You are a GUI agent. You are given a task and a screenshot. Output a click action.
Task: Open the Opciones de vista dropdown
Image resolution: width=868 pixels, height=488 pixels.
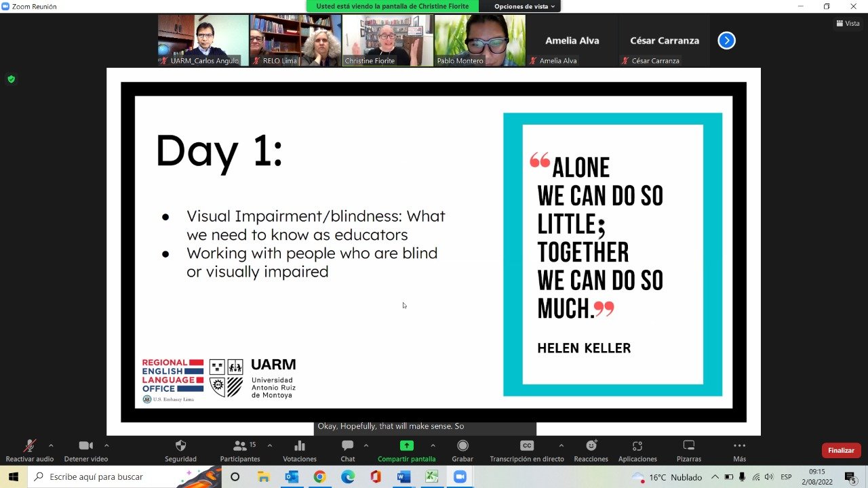click(524, 6)
